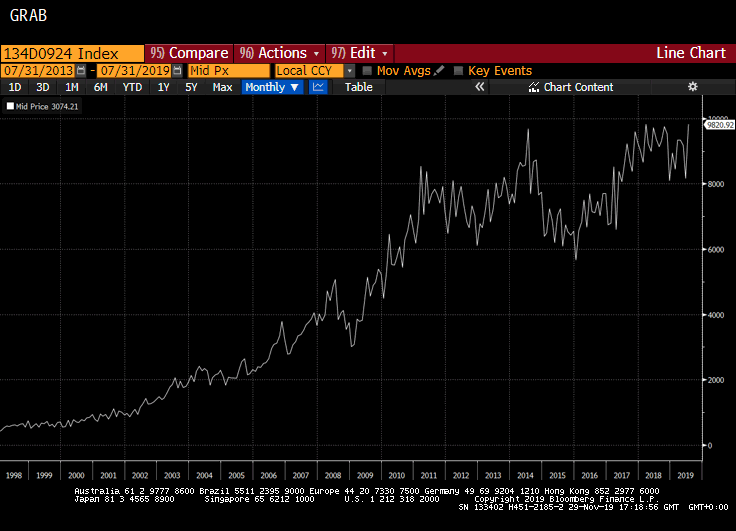Select the 1D range tab

pyautogui.click(x=15, y=87)
